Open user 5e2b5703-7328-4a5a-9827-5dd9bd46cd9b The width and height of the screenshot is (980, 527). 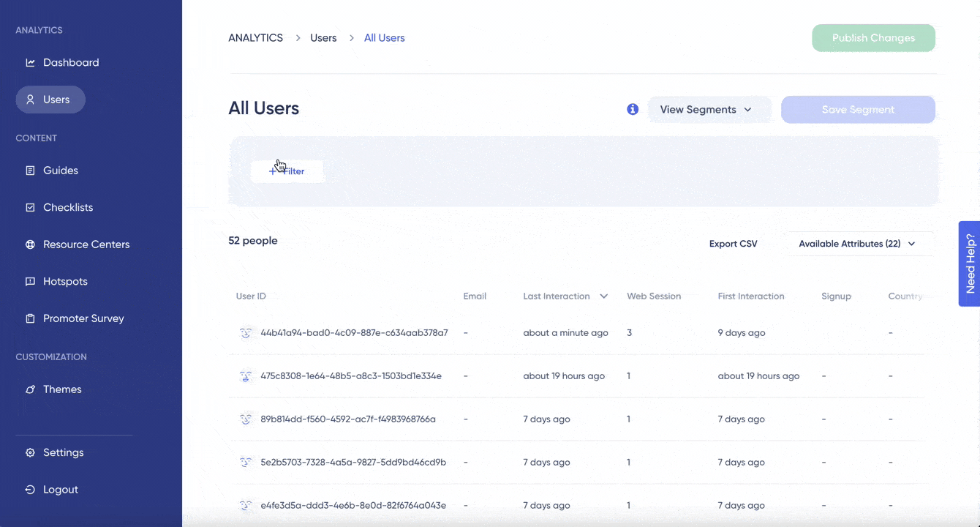[353, 463]
